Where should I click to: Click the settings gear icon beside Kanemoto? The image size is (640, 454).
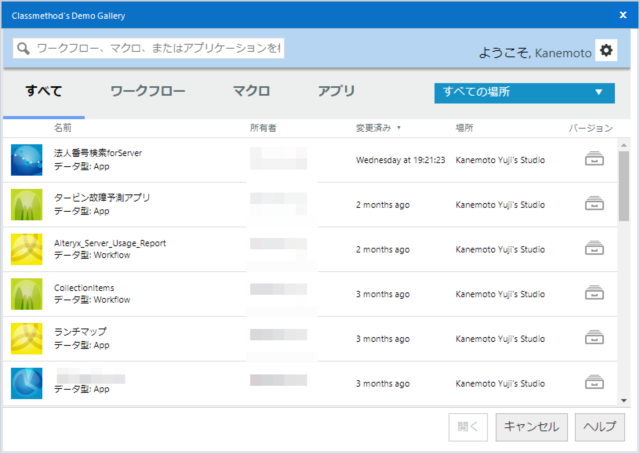coord(606,50)
